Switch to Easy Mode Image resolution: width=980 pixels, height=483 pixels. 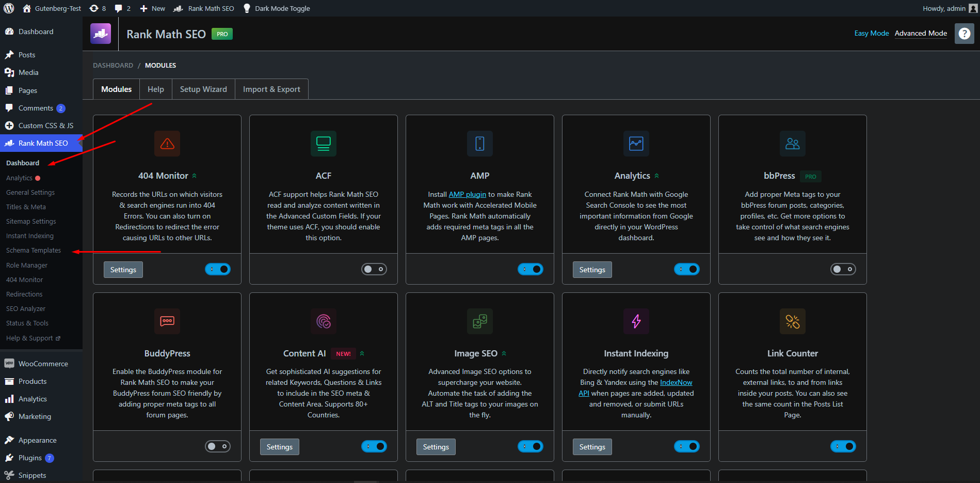871,33
